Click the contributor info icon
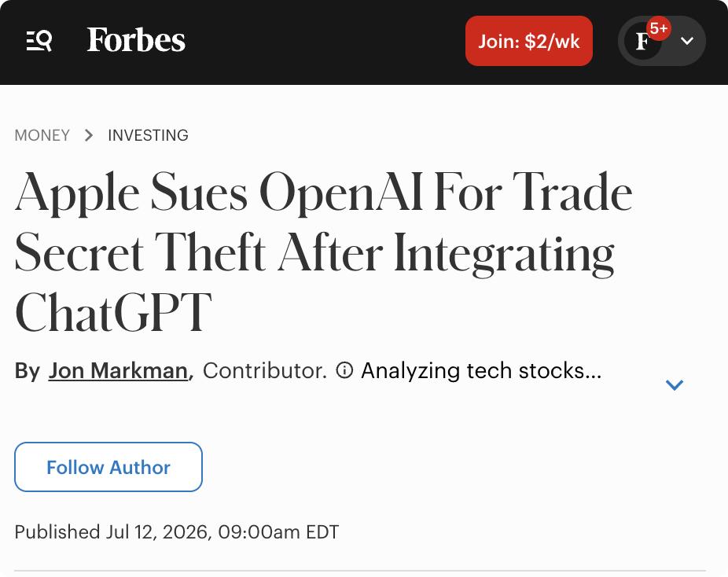The width and height of the screenshot is (728, 577). pyautogui.click(x=344, y=370)
